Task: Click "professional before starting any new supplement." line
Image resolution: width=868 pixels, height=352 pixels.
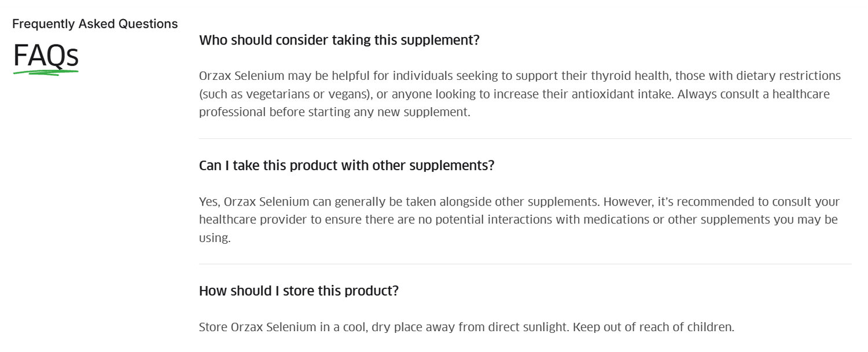Action: pos(334,112)
